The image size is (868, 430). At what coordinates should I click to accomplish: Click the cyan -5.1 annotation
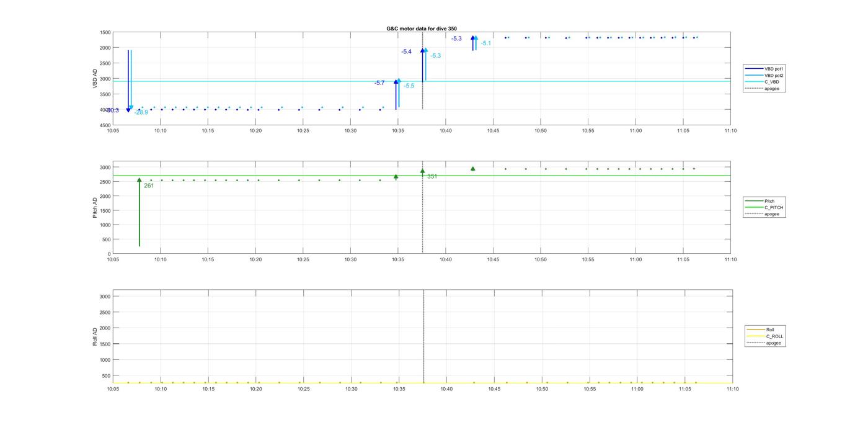(486, 43)
